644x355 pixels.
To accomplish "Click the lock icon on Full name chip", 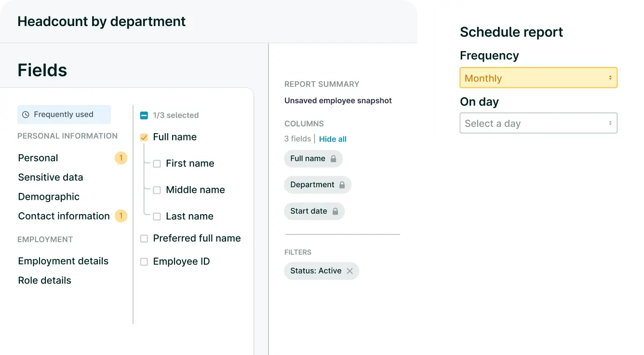I will pos(333,159).
